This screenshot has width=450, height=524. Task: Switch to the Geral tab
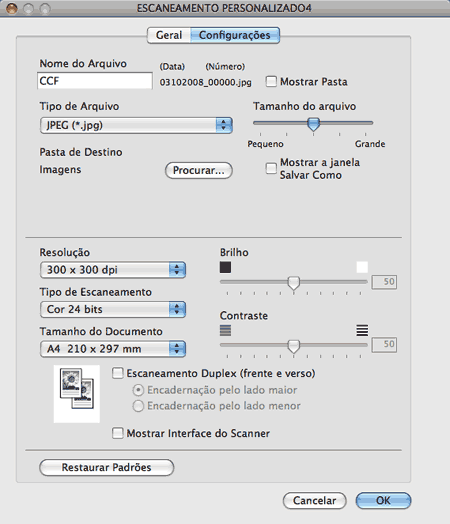(x=169, y=35)
